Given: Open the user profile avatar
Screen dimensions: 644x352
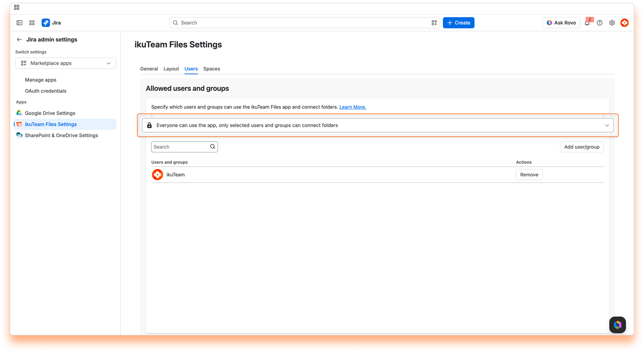Looking at the screenshot, I should (625, 23).
